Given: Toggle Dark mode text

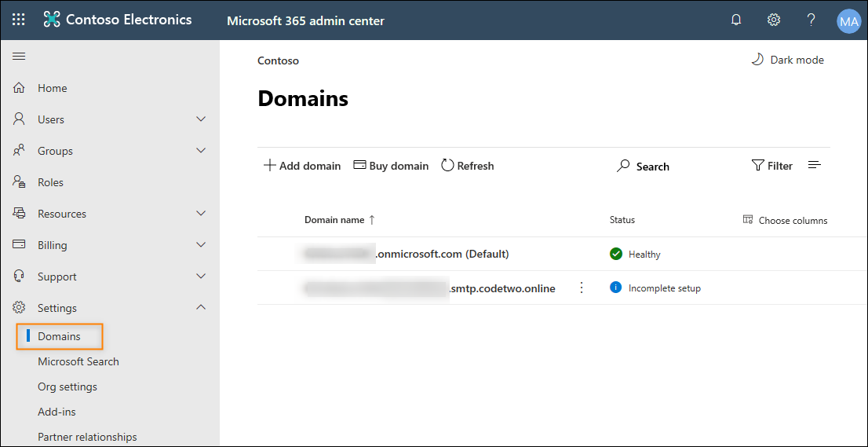Looking at the screenshot, I should [797, 60].
